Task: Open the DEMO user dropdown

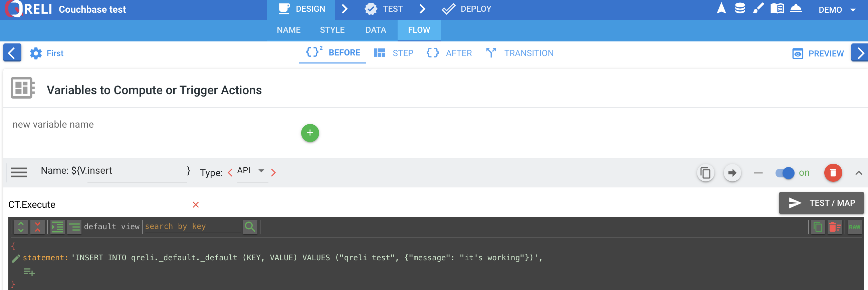Action: point(837,10)
